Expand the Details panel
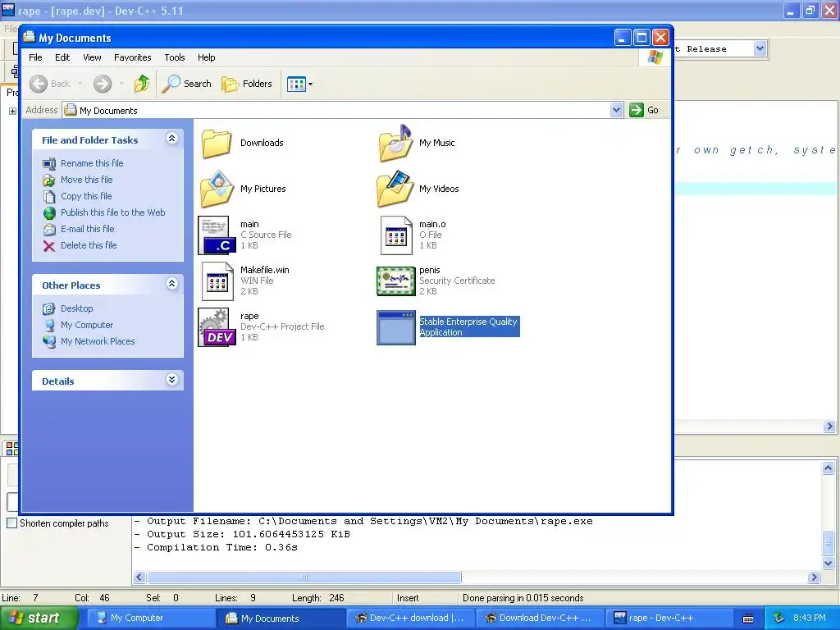This screenshot has height=630, width=840. pos(171,380)
